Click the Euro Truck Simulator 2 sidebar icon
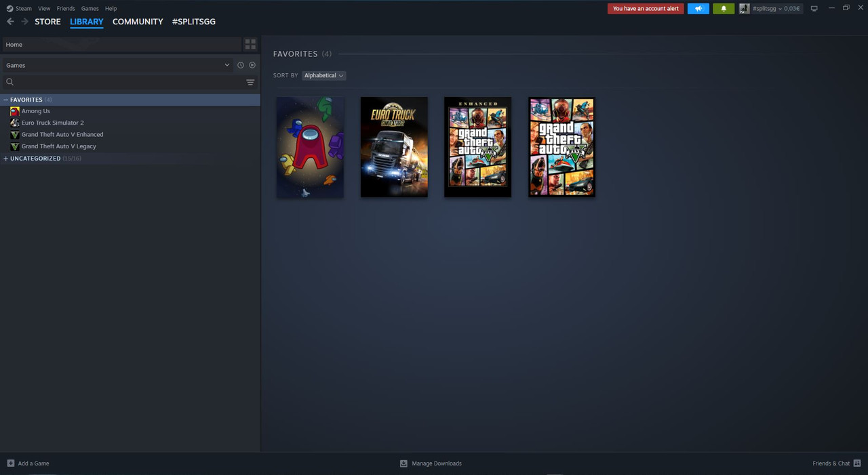The height and width of the screenshot is (475, 868). click(x=15, y=123)
